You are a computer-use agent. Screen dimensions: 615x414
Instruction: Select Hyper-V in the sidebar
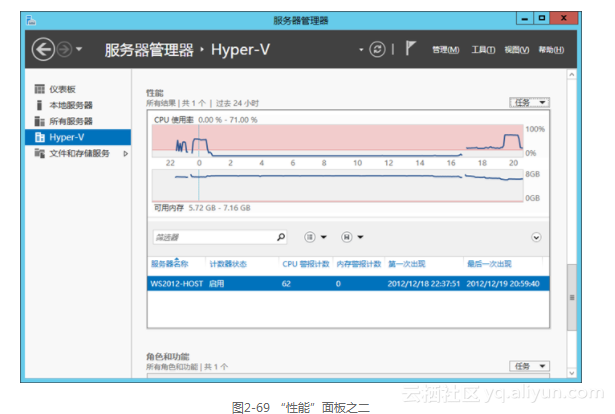[78, 137]
